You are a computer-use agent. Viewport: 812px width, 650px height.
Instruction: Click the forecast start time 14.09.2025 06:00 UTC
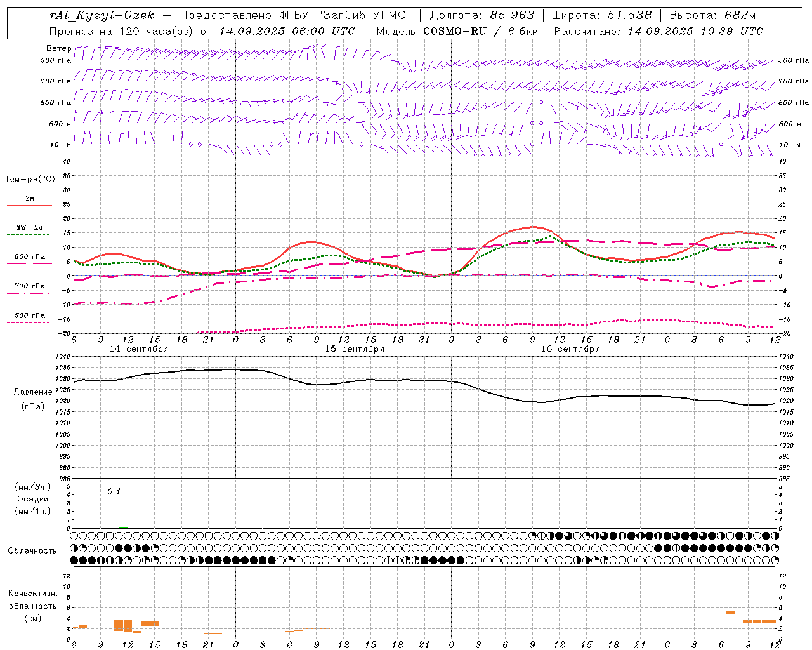point(287,31)
